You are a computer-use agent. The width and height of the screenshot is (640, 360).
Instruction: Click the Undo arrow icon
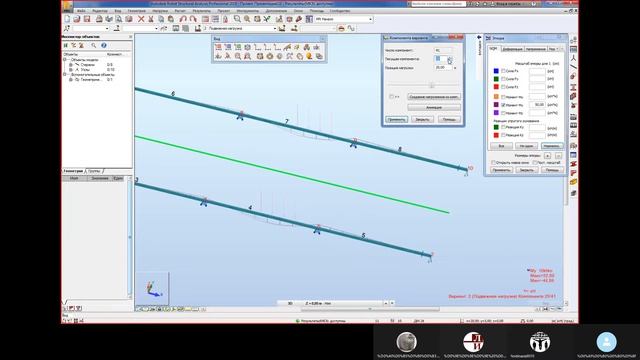pos(183,19)
